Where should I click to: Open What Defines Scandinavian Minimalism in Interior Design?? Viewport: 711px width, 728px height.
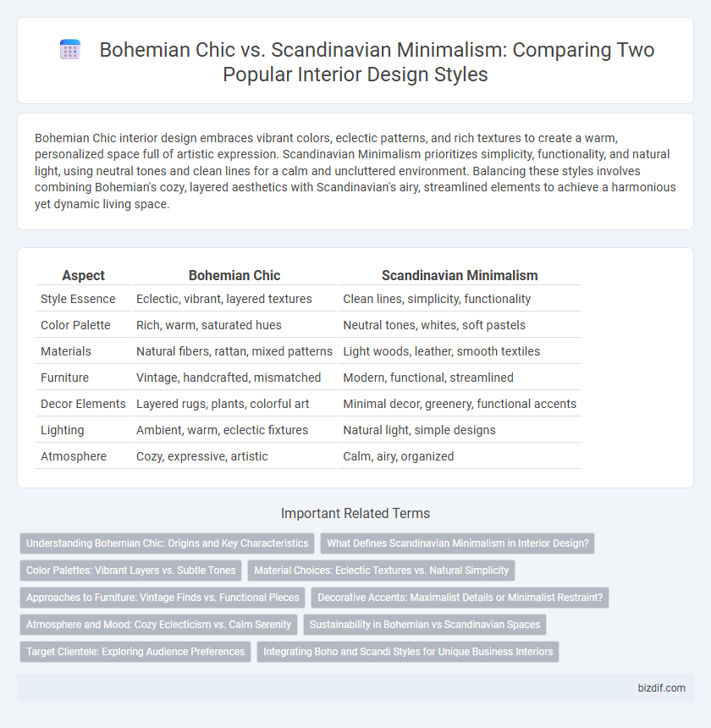[x=457, y=543]
